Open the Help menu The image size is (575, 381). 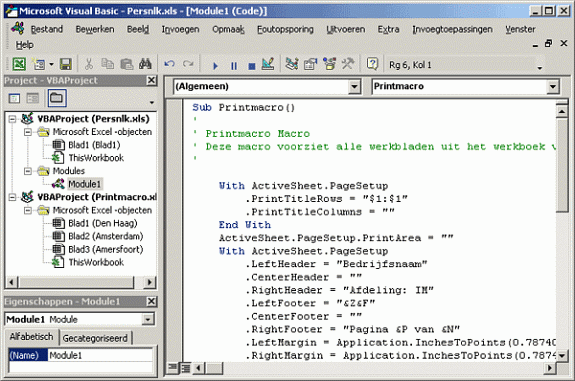(x=24, y=45)
